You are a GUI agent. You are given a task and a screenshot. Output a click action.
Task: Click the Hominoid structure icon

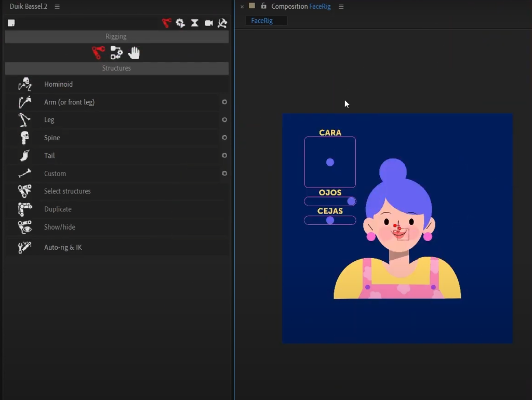(24, 84)
